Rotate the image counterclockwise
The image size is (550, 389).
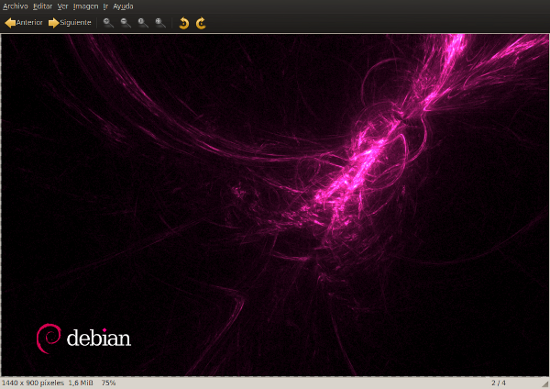click(184, 23)
